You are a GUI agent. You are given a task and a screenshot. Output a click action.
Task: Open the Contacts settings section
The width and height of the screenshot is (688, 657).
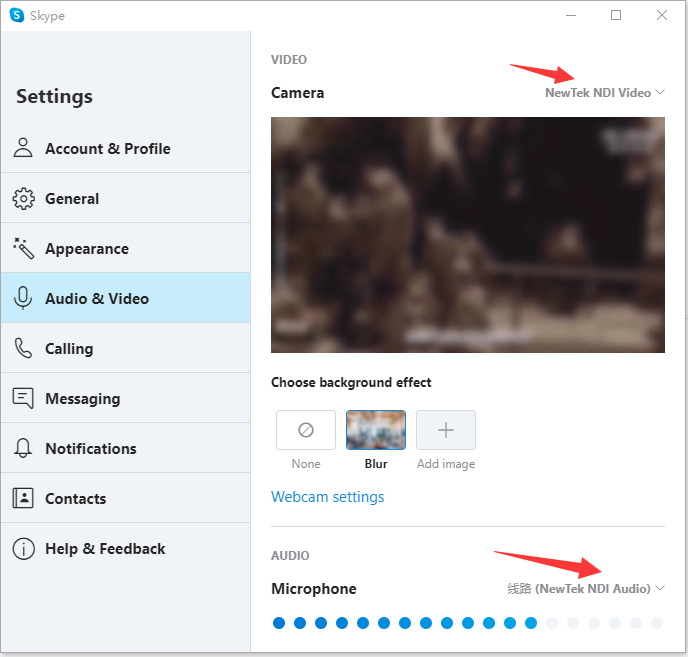tap(125, 498)
